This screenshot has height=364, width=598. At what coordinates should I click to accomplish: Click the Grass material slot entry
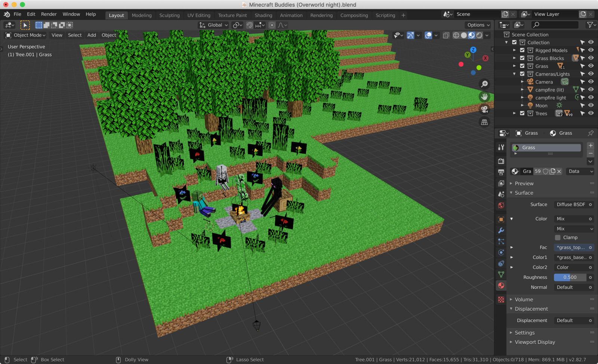[546, 148]
